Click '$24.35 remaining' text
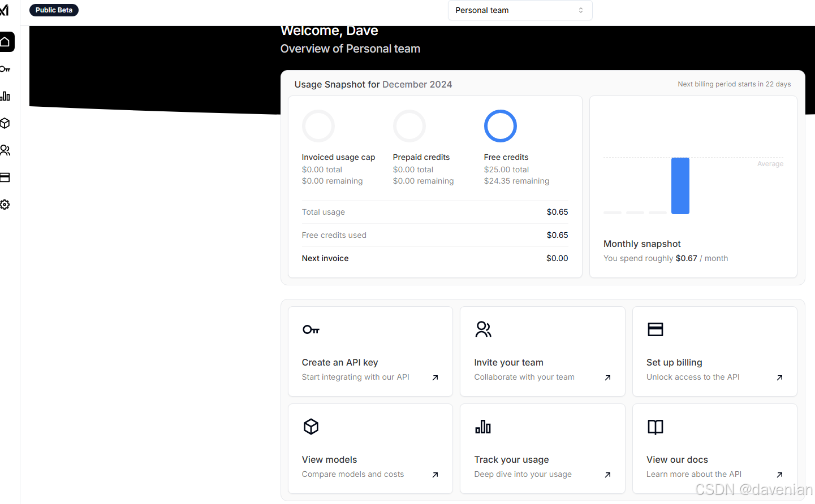Image resolution: width=815 pixels, height=504 pixels. pos(516,181)
